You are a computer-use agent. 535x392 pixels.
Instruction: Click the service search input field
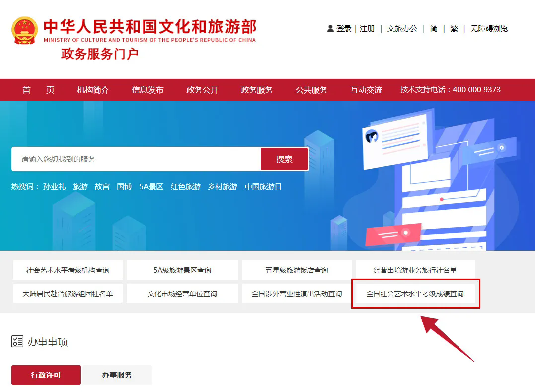coord(137,159)
